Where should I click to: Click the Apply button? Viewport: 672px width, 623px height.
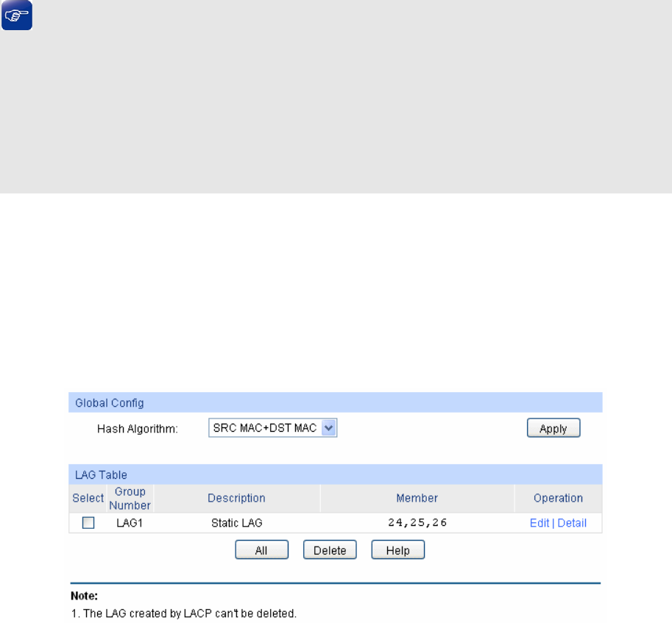pos(553,428)
